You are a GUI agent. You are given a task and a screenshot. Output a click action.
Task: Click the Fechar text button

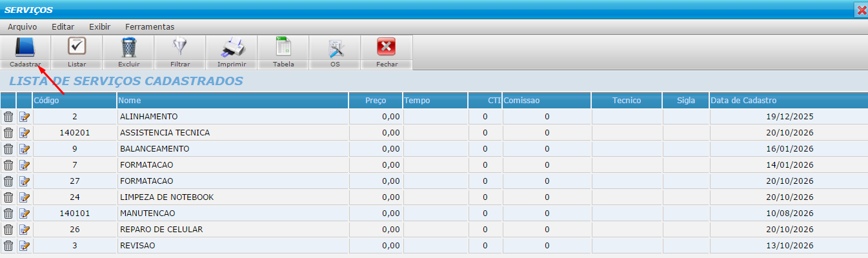387,64
